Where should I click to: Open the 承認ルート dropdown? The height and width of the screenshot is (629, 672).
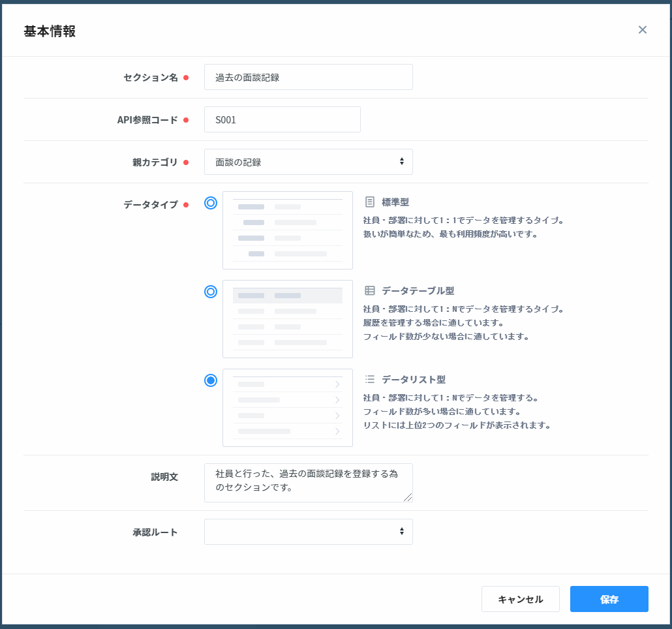click(x=308, y=532)
